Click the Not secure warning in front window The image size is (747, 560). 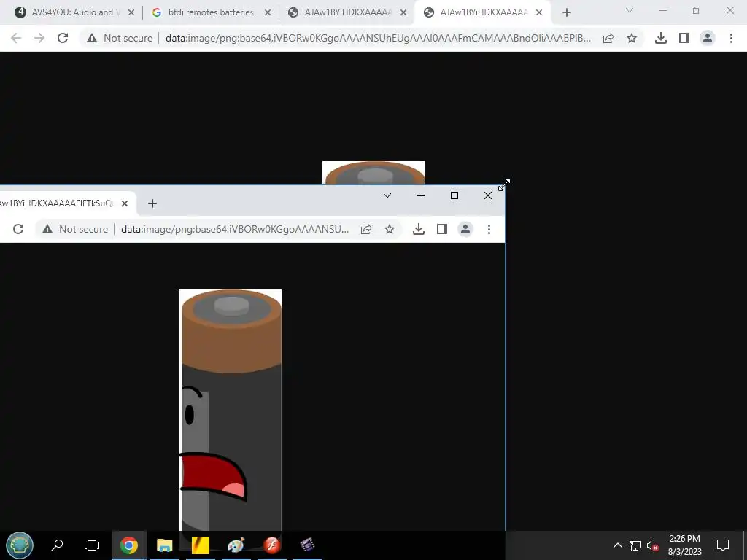(75, 229)
